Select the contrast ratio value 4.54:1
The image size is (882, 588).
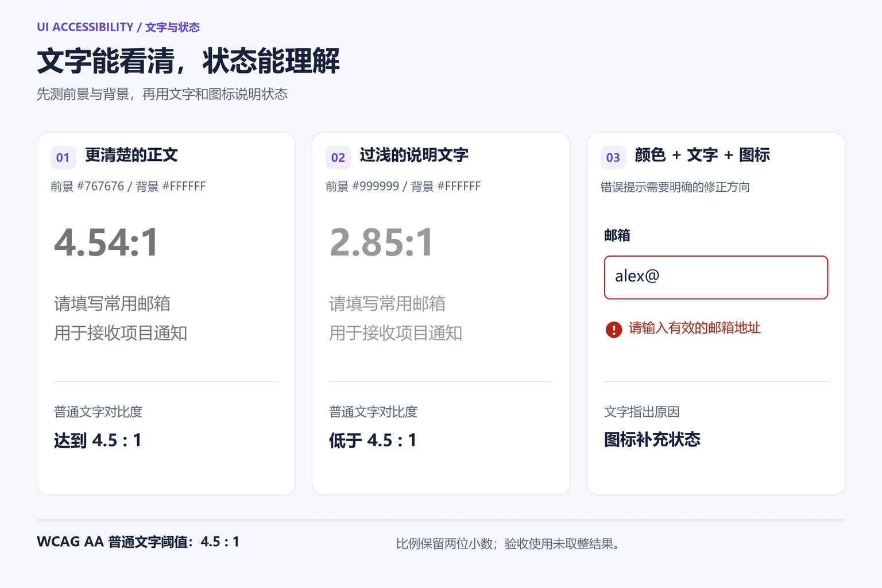[x=106, y=242]
